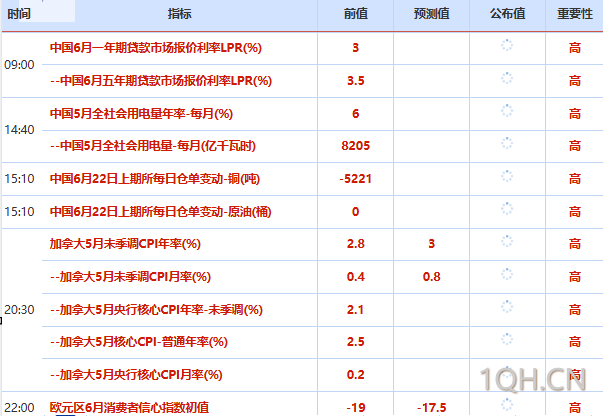The image size is (603, 416).
Task: Click loading spinner for 加拿大未季调CPI月率 row
Action: tap(507, 274)
